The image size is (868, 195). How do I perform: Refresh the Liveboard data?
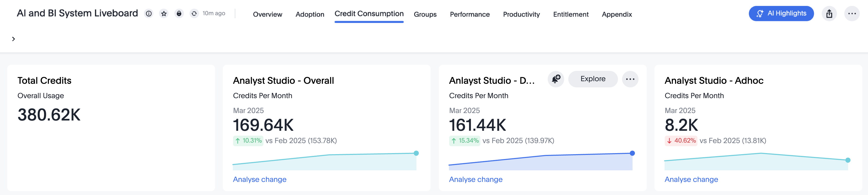click(194, 13)
